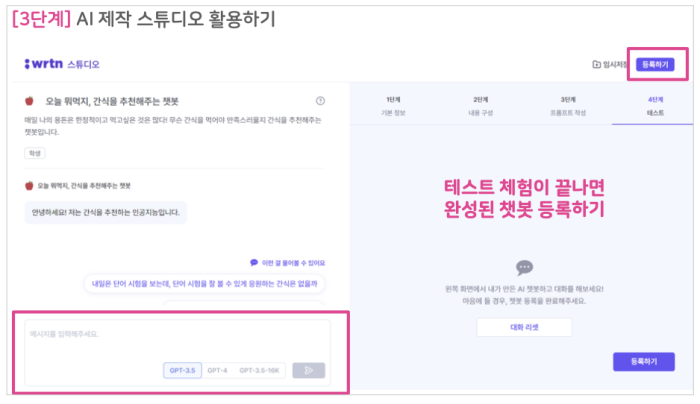Select the GPT-3.5 model option

pyautogui.click(x=183, y=370)
